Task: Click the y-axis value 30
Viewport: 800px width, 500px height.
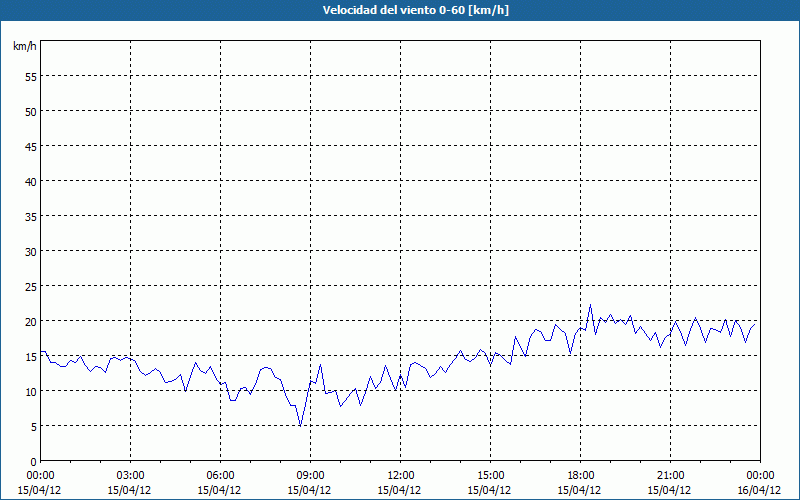Action: pyautogui.click(x=31, y=252)
